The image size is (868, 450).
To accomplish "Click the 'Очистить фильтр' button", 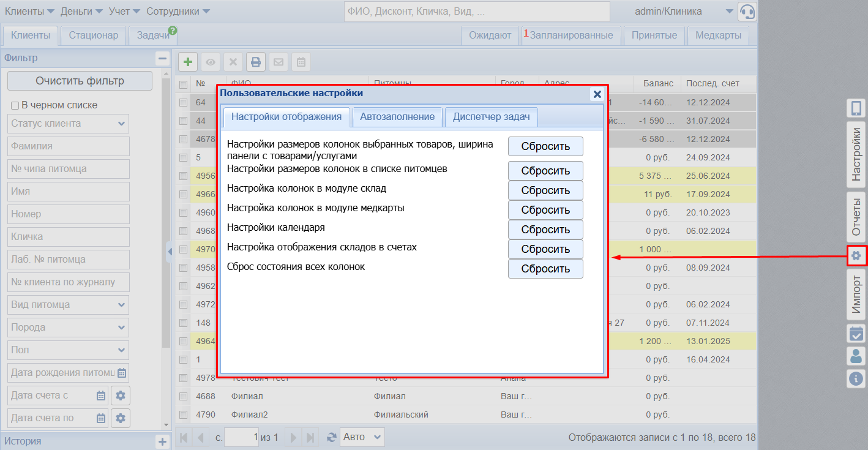I will 80,81.
